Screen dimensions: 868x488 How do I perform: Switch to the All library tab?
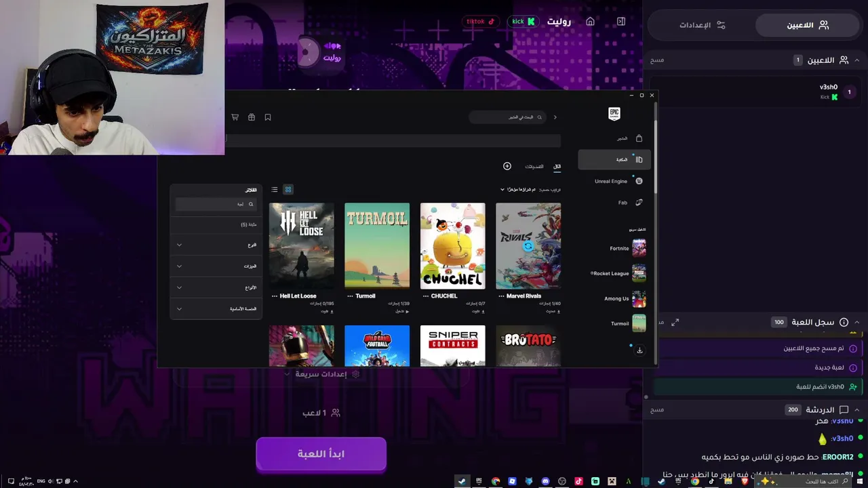[557, 166]
